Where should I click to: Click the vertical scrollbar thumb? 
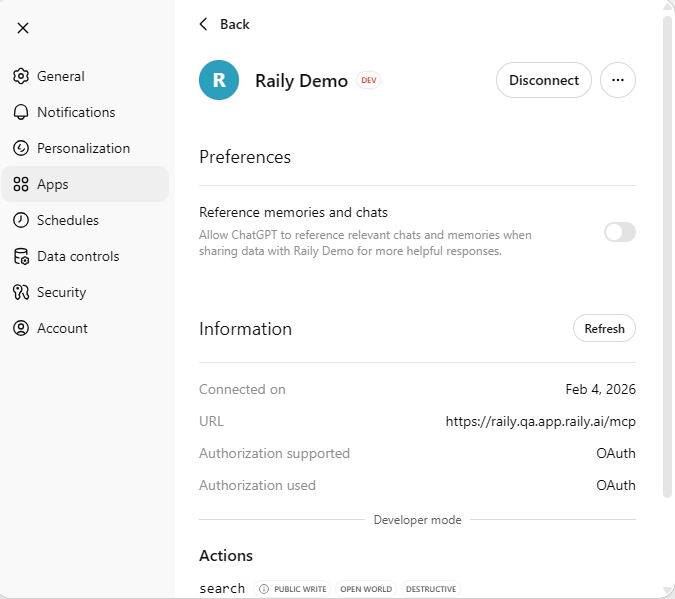[x=668, y=256]
